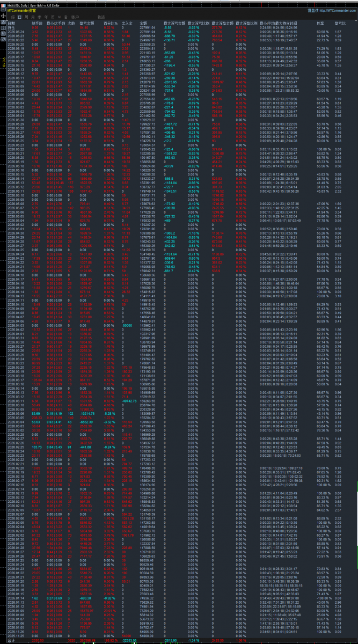Switch to the 综 summary tab
The width and height of the screenshot is (358, 644).
[x=13, y=17]
